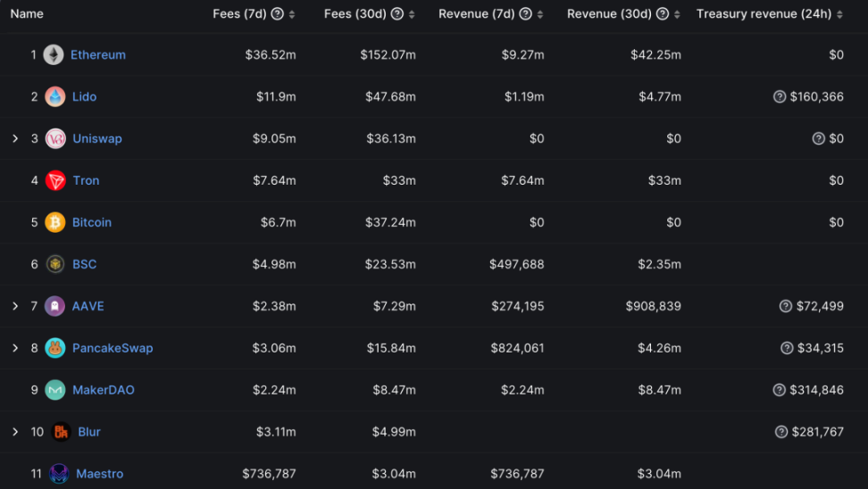Image resolution: width=868 pixels, height=489 pixels.
Task: Click help icon next to Revenue (30d)
Action: [x=663, y=14]
